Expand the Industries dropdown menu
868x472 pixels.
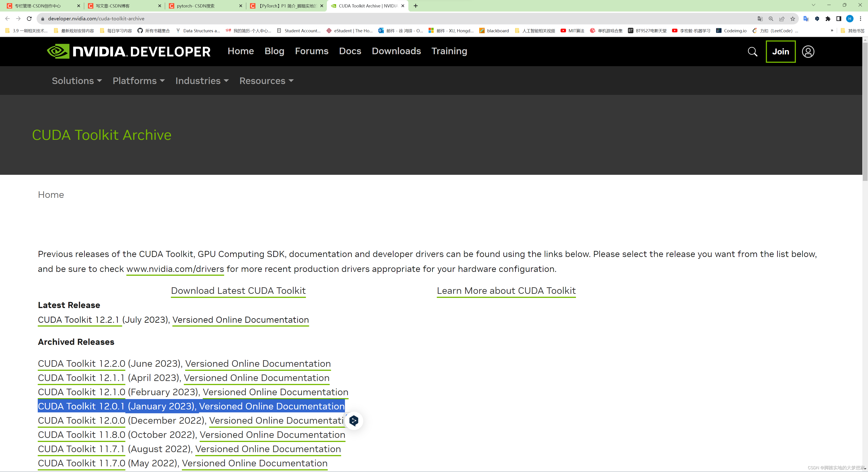tap(202, 81)
